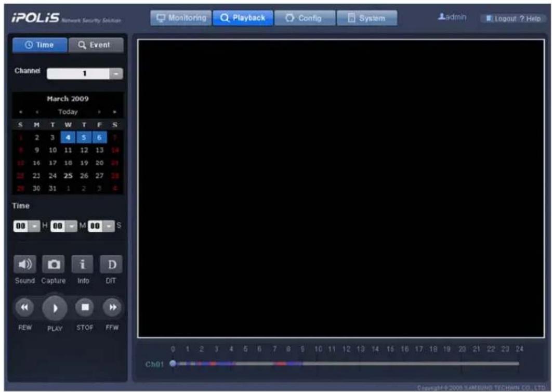Click the Ch01 timeline position handle
552x392 pixels.
coord(173,363)
